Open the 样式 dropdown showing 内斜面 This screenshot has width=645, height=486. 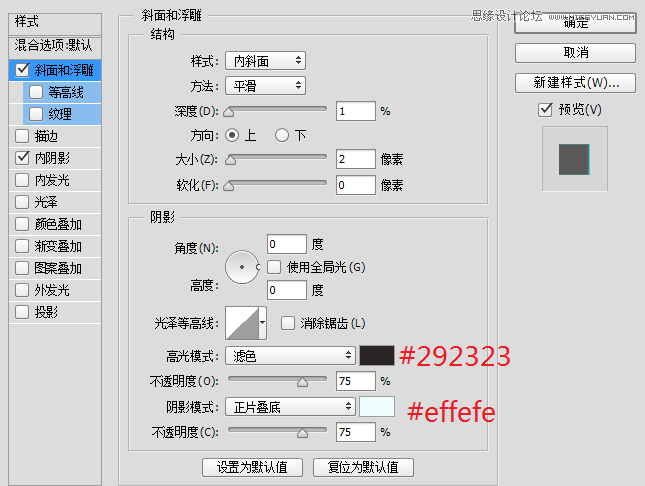[265, 61]
